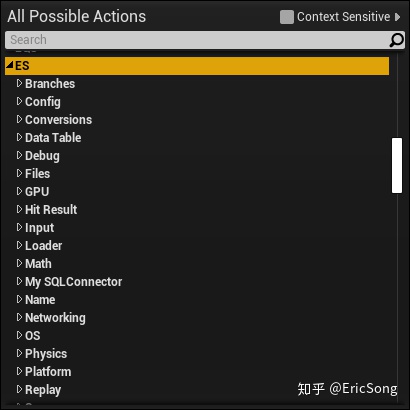Open the Input category

[39, 228]
